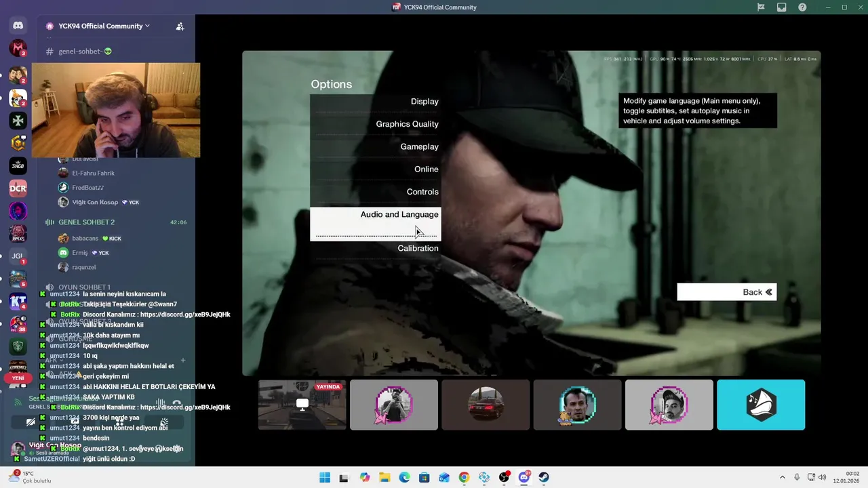The image size is (868, 488).
Task: Open the DCR server icon
Action: pyautogui.click(x=18, y=188)
